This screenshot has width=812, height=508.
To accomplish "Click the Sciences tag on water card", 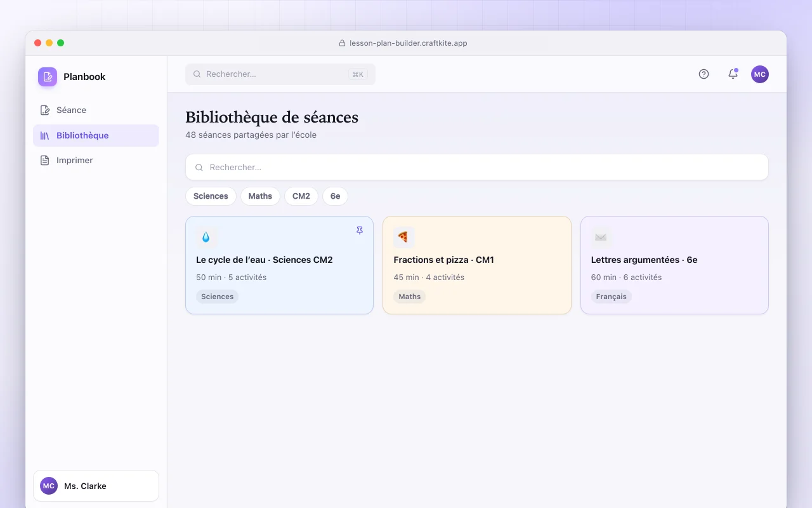I will click(217, 297).
